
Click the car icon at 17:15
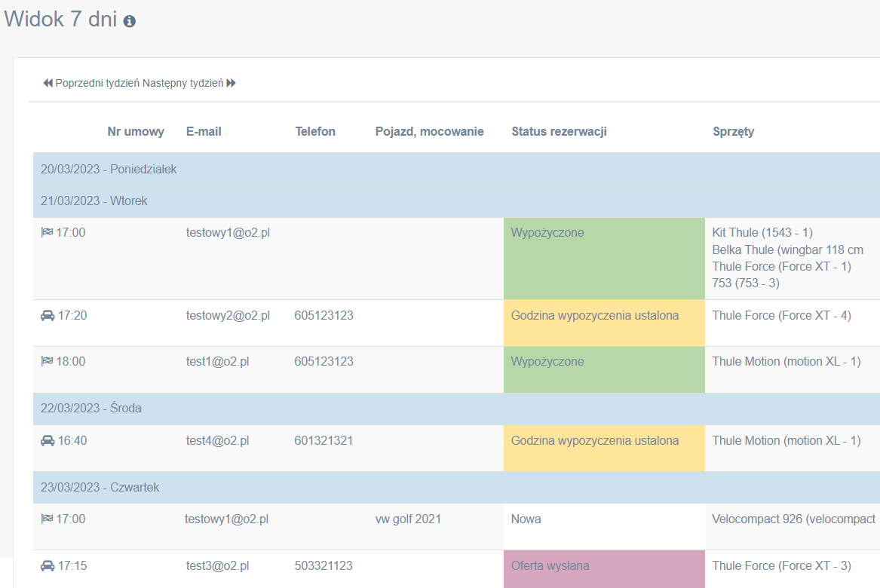click(x=47, y=565)
